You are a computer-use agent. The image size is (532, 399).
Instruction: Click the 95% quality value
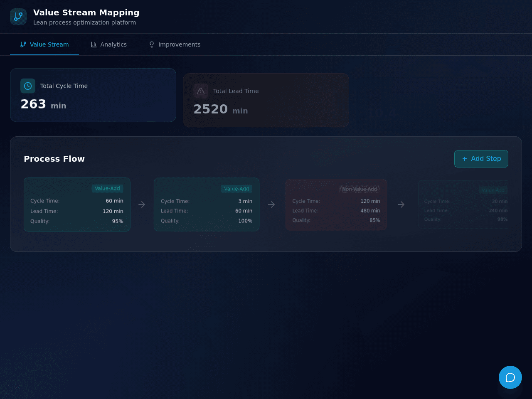point(118,221)
